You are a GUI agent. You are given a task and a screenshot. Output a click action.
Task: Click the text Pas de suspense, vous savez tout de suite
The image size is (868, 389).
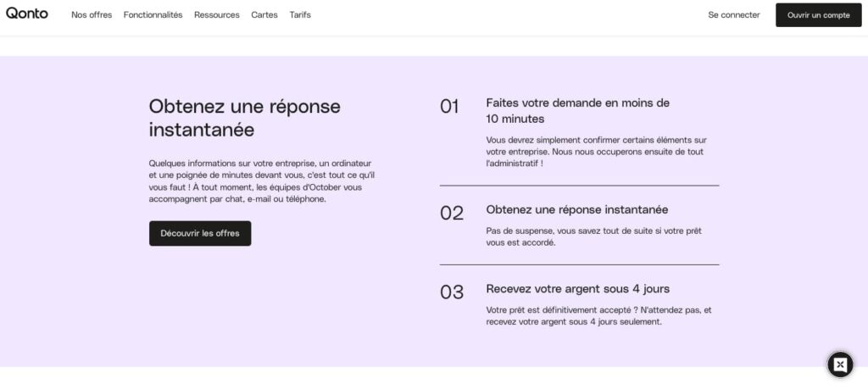click(593, 236)
